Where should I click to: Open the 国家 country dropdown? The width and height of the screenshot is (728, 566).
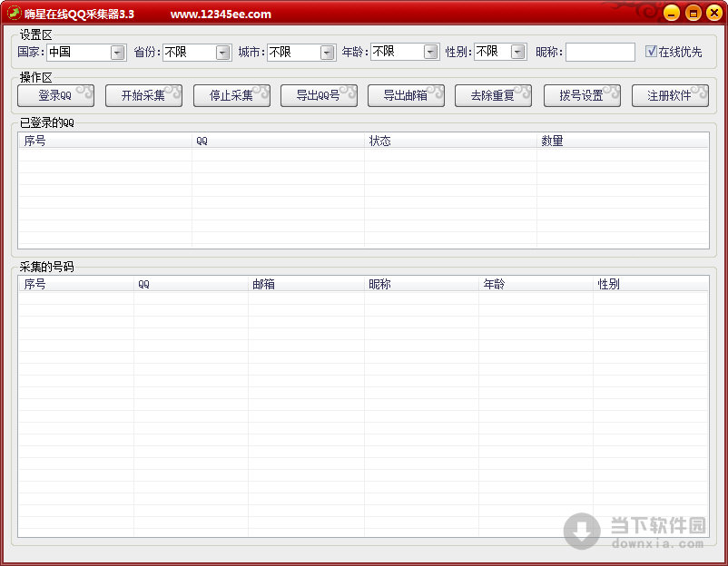(118, 53)
